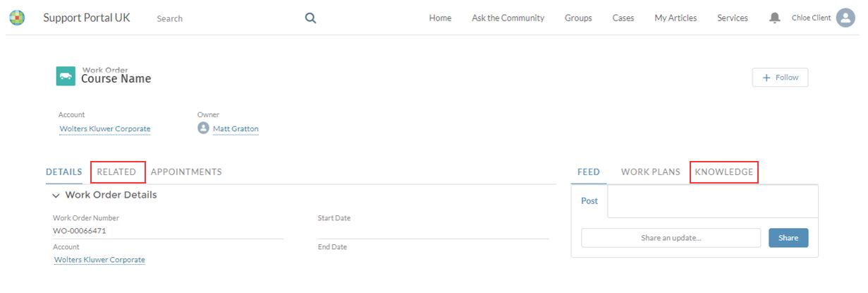This screenshot has height=293, width=868.
Task: Collapse the Work Order Details section
Action: (x=56, y=195)
